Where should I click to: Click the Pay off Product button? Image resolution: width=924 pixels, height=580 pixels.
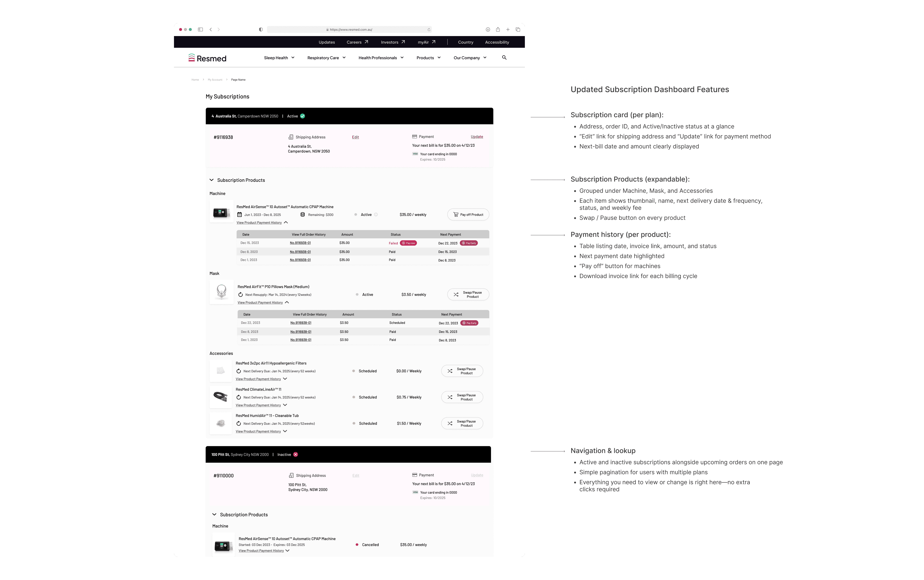click(x=468, y=215)
